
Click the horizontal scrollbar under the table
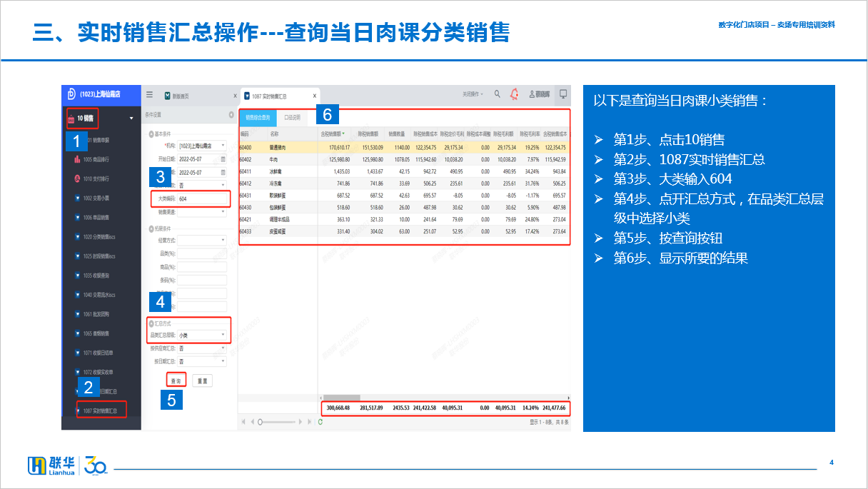[343, 398]
